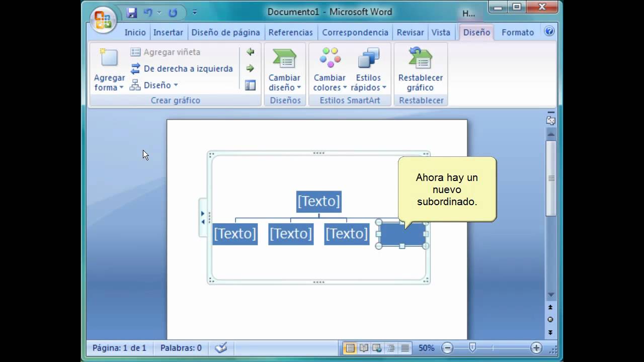Switch to the Inicio tab

pyautogui.click(x=135, y=32)
